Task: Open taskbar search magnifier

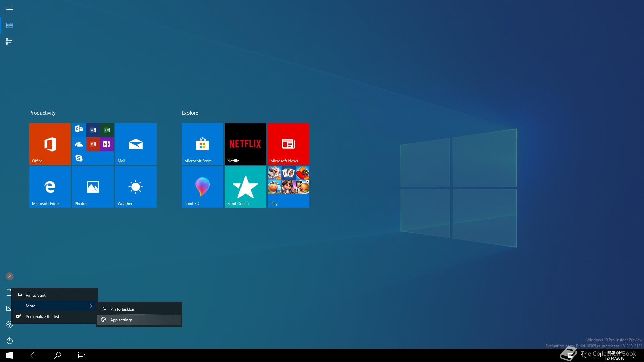Action: (x=58, y=355)
